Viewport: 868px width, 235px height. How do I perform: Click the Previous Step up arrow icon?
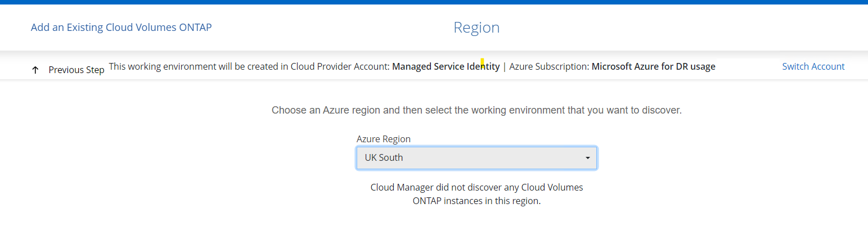coord(35,70)
